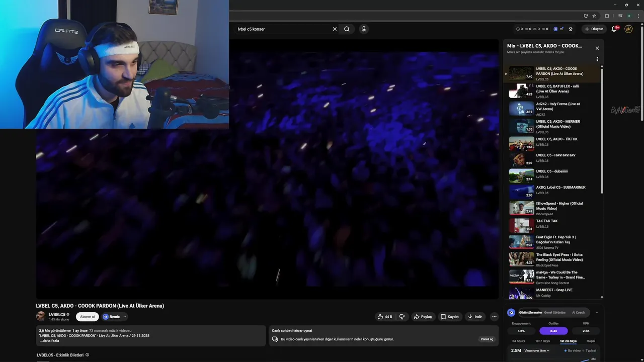Click the vidIQ extension icon in top bar

pyautogui.click(x=555, y=29)
